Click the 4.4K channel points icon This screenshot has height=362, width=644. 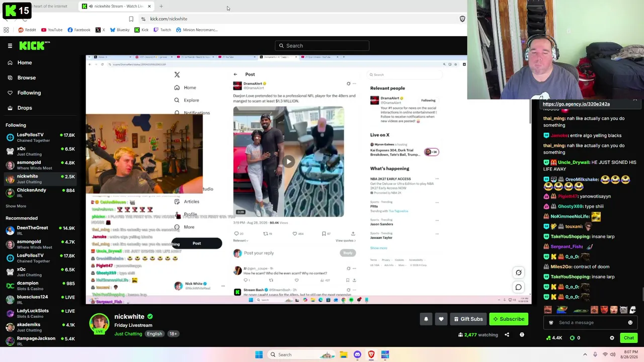click(553, 338)
